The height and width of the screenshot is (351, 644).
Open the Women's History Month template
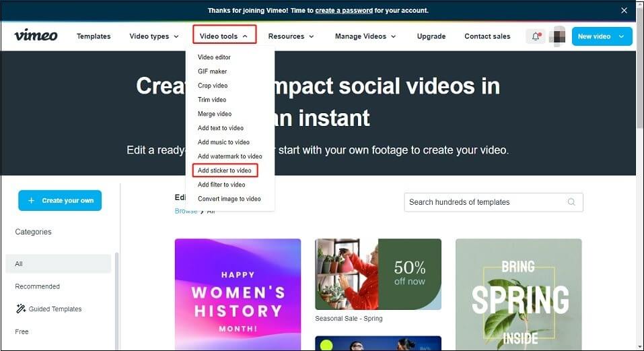coord(238,294)
